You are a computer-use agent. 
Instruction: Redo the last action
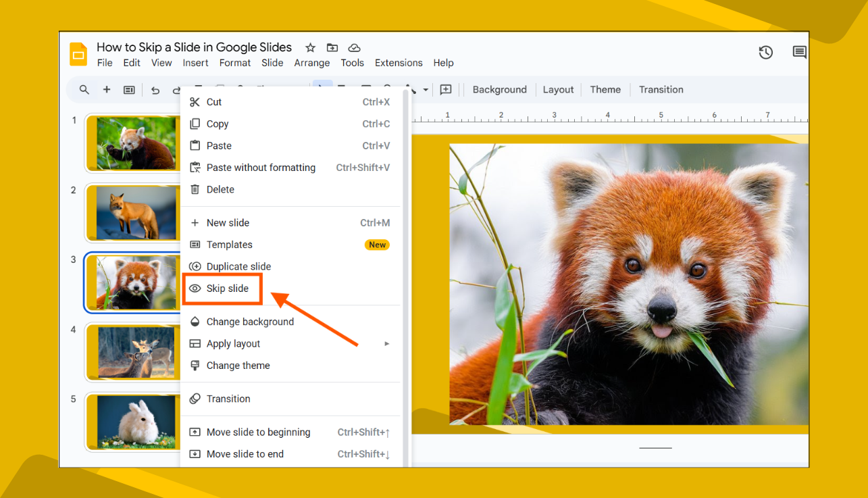tap(177, 89)
